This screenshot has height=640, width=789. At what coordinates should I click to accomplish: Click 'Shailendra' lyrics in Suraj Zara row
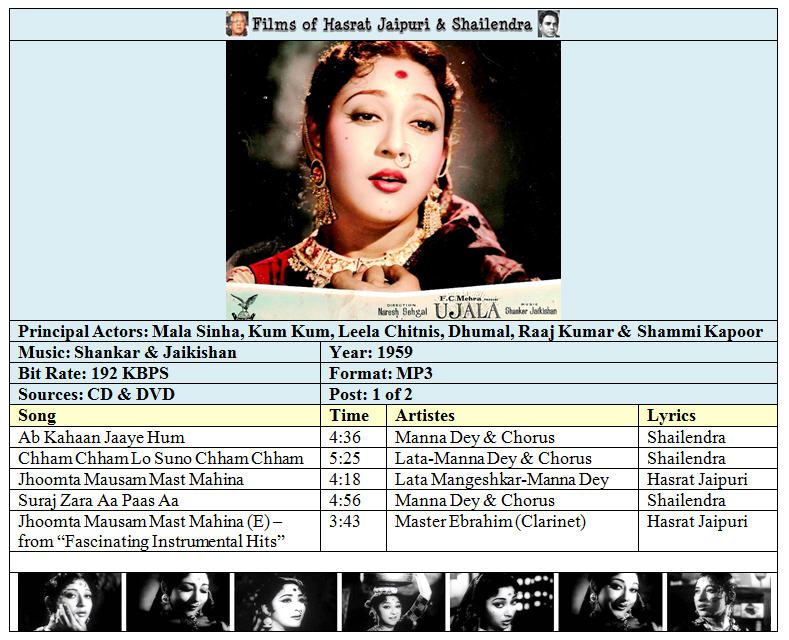coord(686,501)
